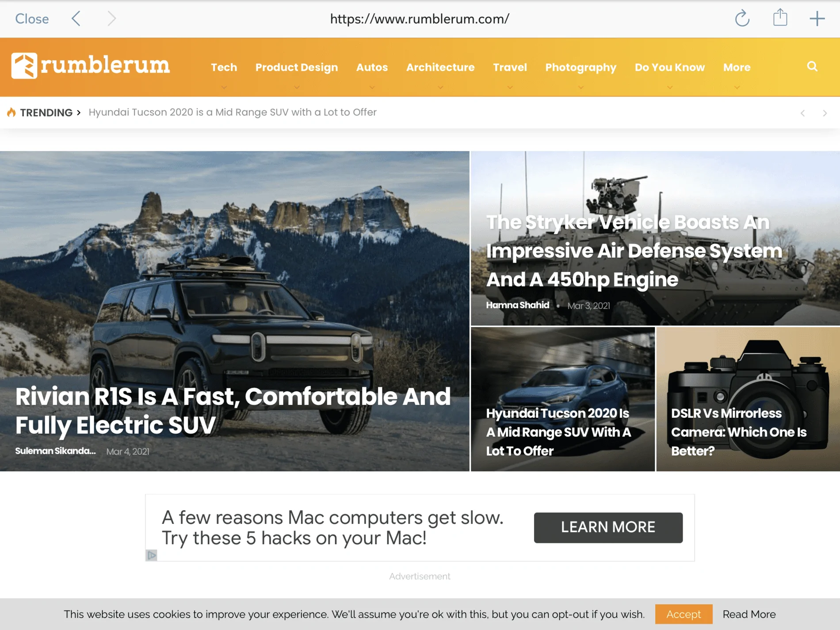Open the share sheet icon

coord(780,18)
